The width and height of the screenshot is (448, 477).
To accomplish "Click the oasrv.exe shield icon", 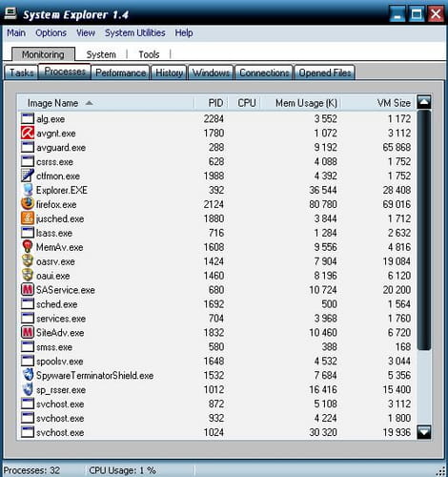I will pos(28,261).
